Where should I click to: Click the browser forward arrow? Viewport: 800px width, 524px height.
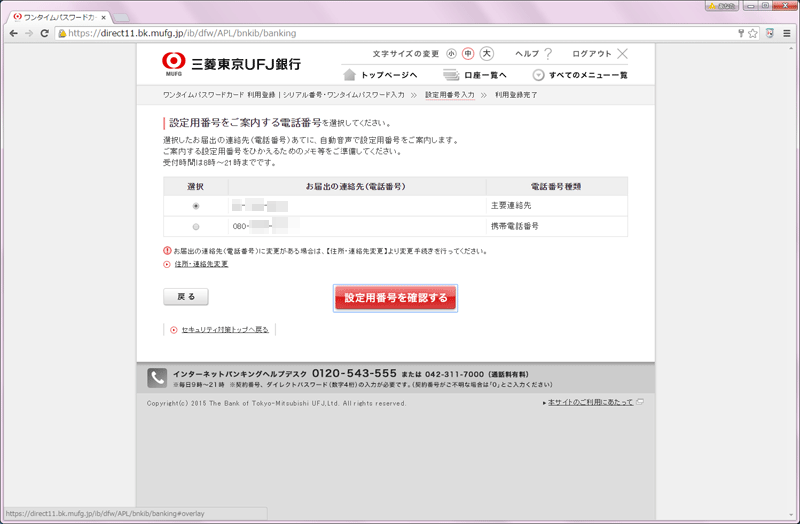pos(29,33)
